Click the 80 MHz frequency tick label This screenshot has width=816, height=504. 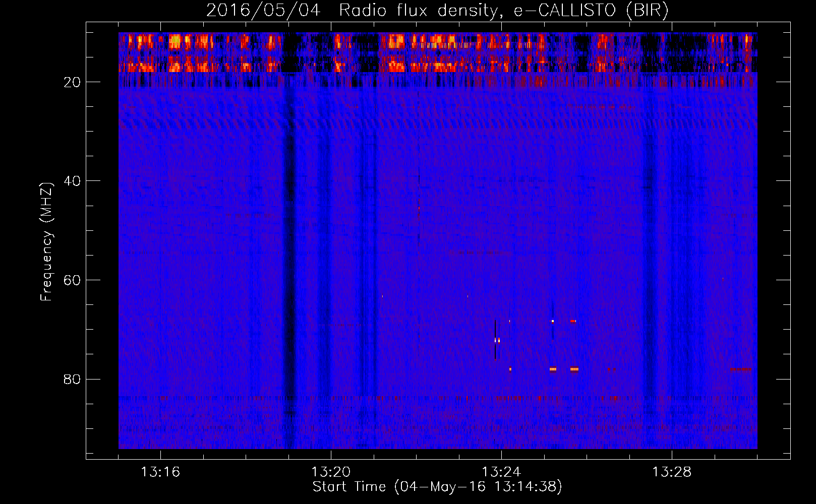click(72, 379)
